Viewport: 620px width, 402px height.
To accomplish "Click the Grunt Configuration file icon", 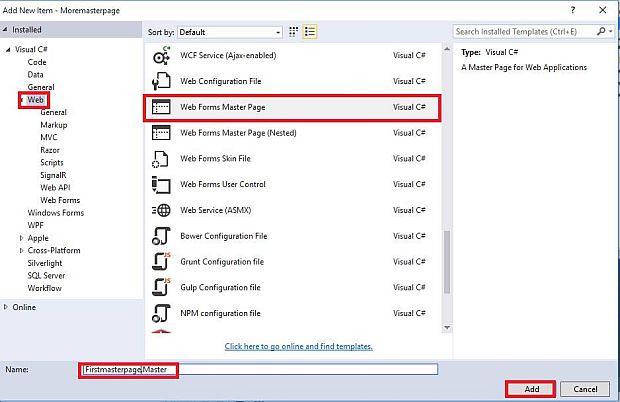I will tap(161, 261).
